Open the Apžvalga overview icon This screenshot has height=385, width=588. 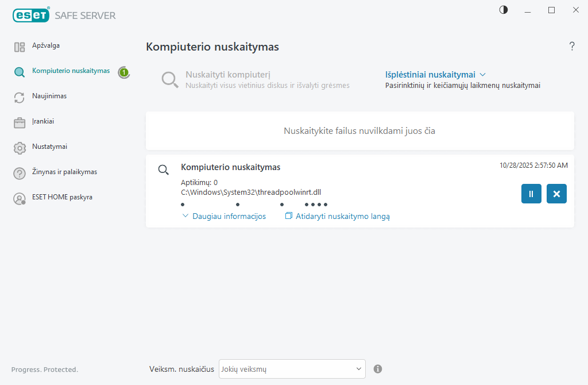tap(20, 47)
